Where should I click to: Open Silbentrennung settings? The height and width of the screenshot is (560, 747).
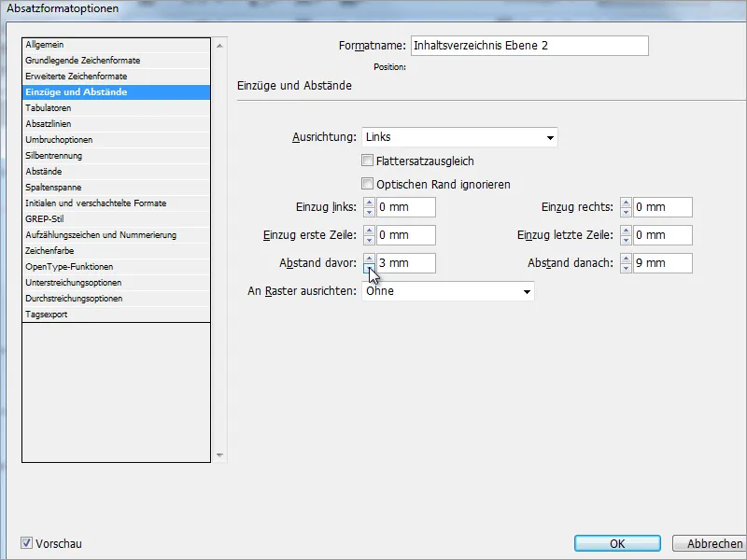116,156
